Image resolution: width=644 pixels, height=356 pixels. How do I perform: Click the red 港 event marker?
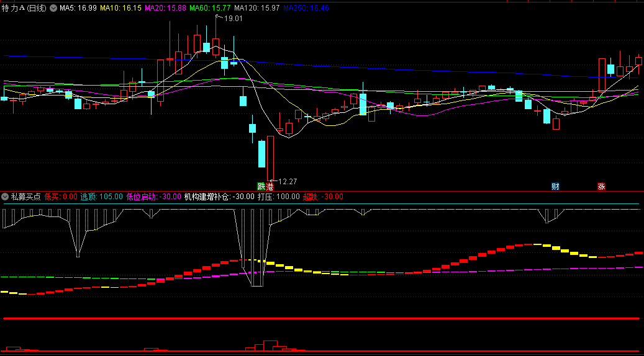click(x=270, y=187)
